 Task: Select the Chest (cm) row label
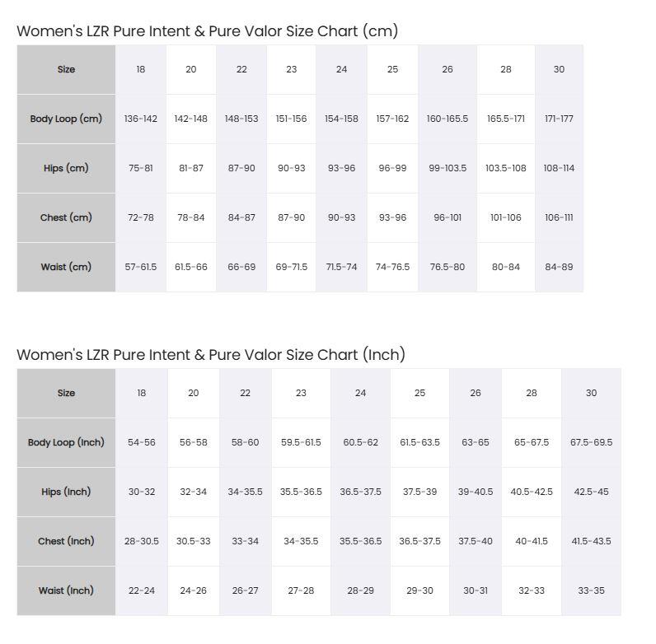(x=66, y=217)
